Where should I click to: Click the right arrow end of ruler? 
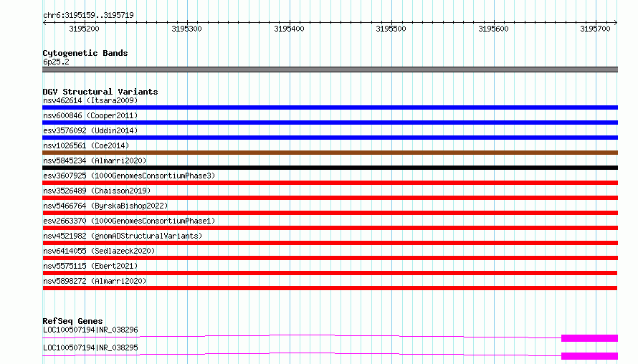[x=616, y=22]
